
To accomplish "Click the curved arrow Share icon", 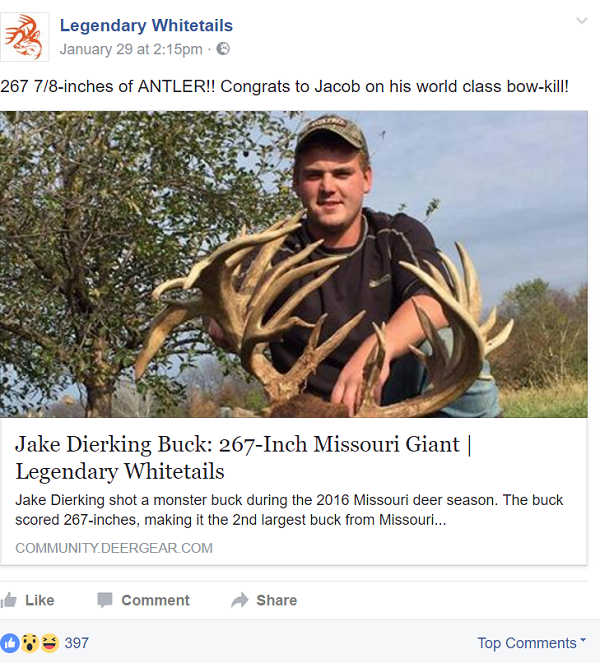I will click(240, 600).
